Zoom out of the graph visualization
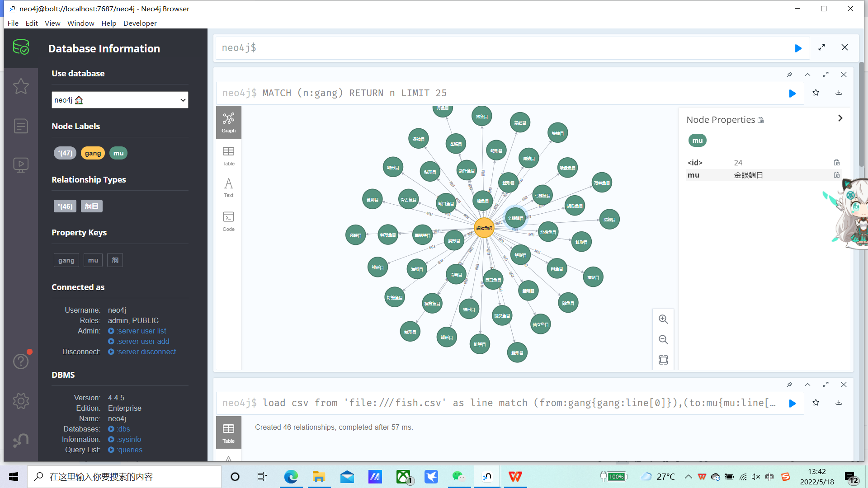Screen dimensions: 868x488 click(x=663, y=340)
